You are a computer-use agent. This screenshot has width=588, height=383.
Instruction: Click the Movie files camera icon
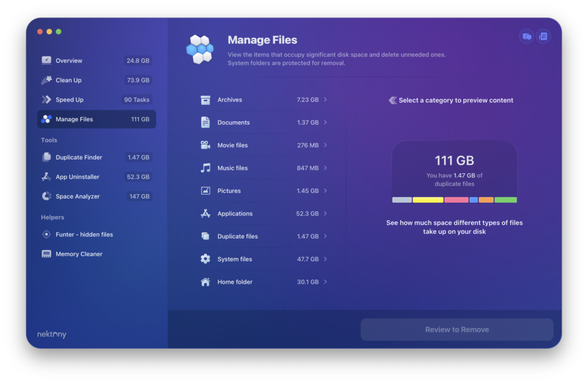click(205, 145)
